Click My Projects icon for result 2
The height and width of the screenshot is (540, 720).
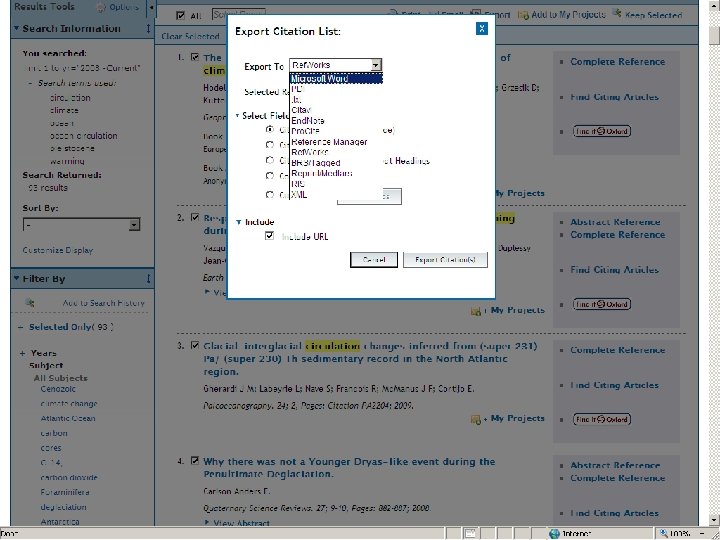click(x=476, y=311)
